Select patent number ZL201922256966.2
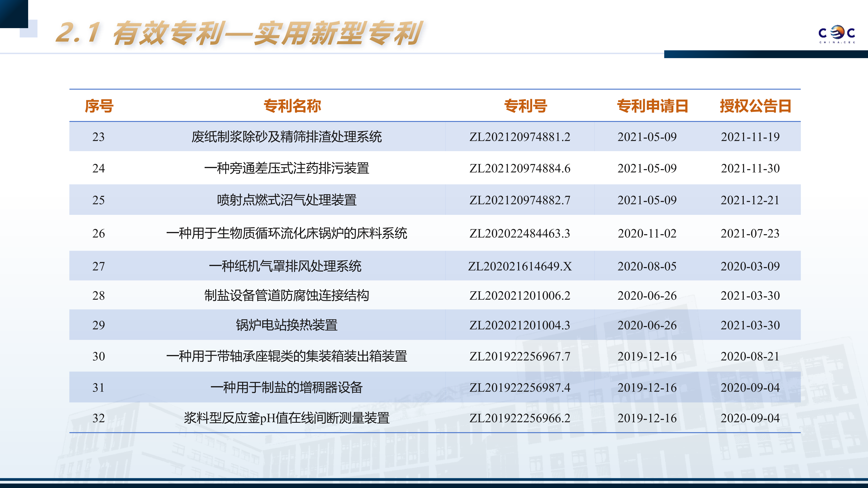Screen dimensions: 868x488 [x=520, y=418]
